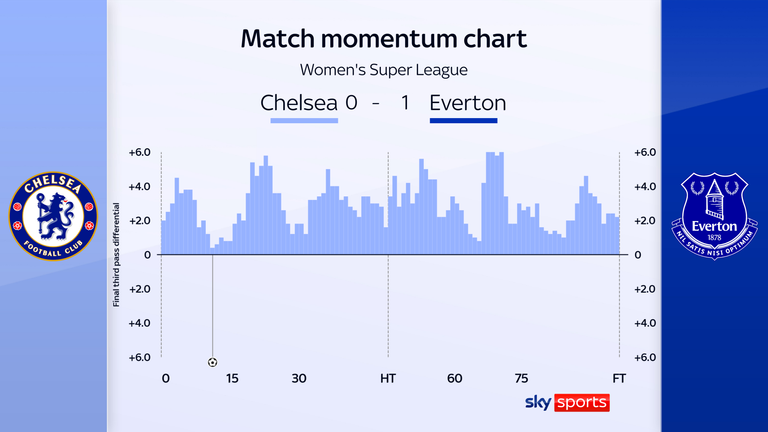This screenshot has width=768, height=432.
Task: Click the Chelsea team name in scoreline
Action: coord(297,102)
